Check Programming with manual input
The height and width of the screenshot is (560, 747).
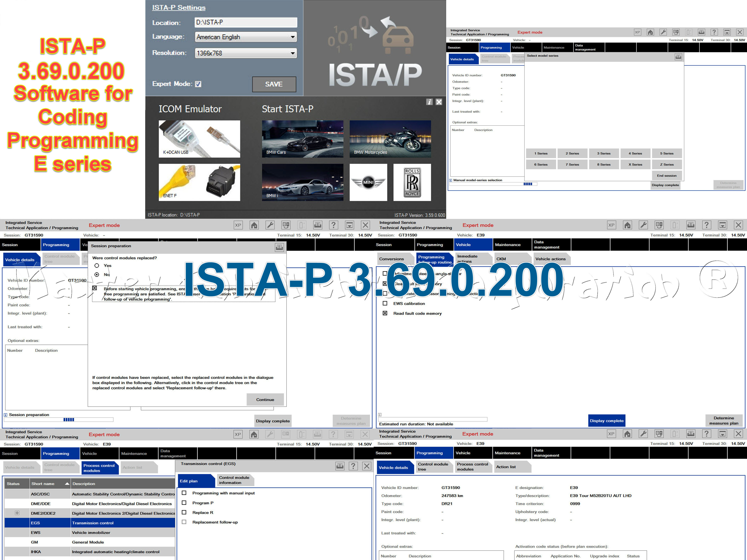tap(184, 493)
